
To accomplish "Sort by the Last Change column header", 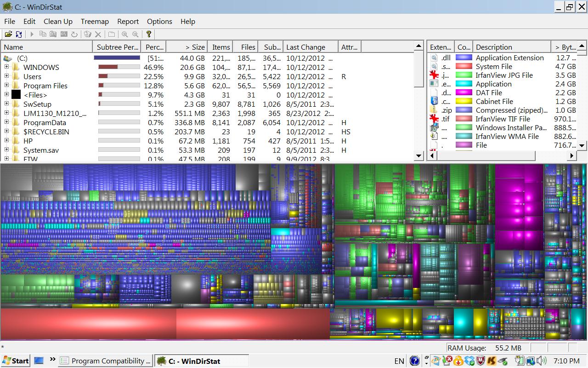I will pos(310,47).
